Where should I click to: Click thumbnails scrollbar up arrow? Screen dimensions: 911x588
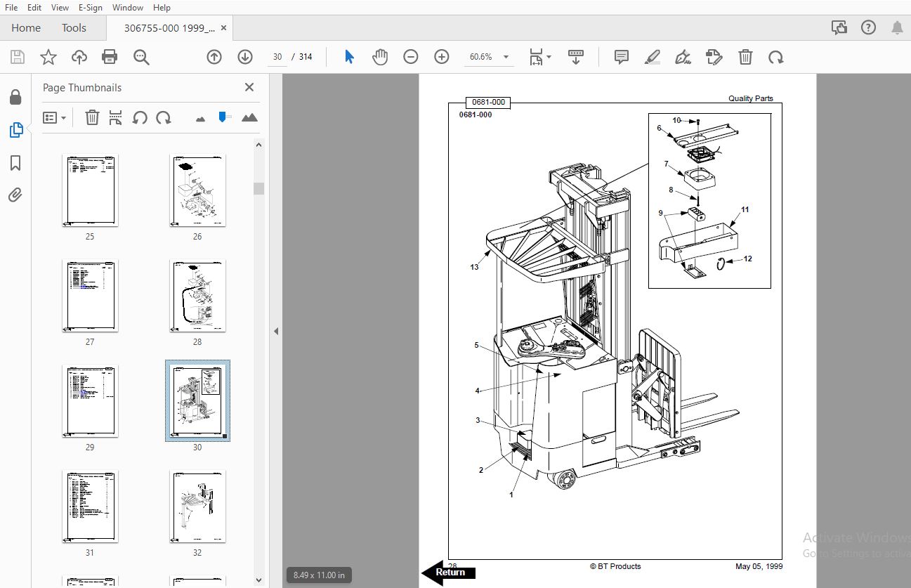(258, 145)
